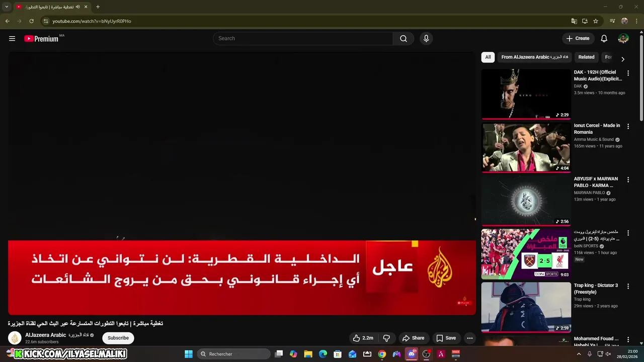Viewport: 644px width, 362px height.
Task: Click the Save button
Action: tap(446, 338)
